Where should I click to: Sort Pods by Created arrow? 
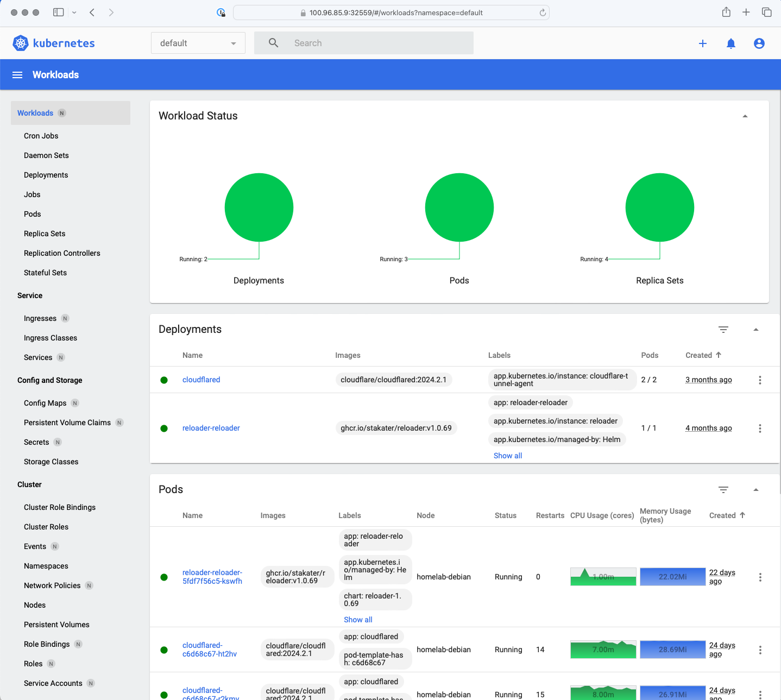click(x=742, y=515)
